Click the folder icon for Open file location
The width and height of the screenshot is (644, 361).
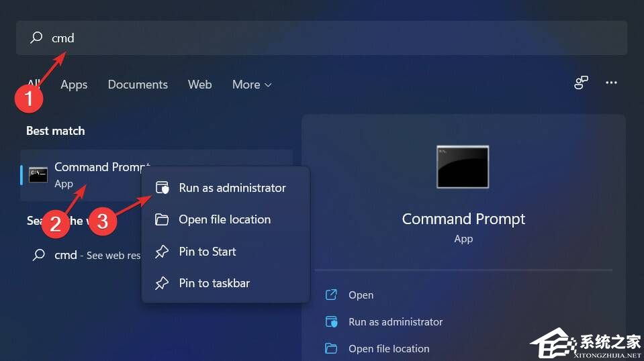(162, 219)
